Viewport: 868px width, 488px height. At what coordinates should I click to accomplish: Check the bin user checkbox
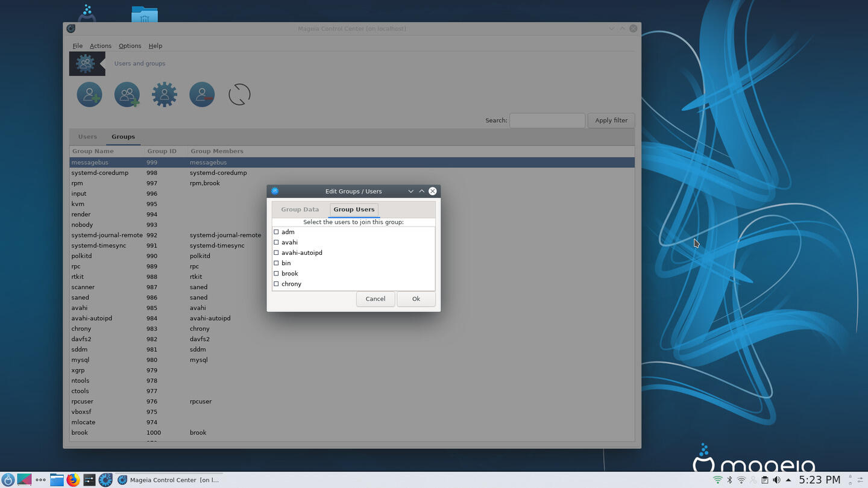pos(276,263)
